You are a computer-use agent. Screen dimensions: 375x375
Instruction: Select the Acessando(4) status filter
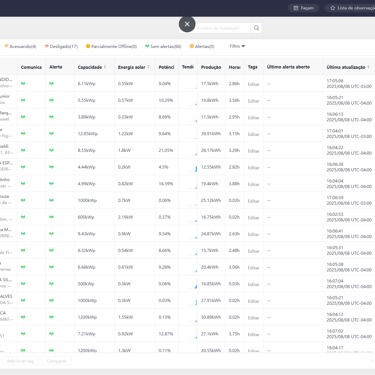point(20,46)
